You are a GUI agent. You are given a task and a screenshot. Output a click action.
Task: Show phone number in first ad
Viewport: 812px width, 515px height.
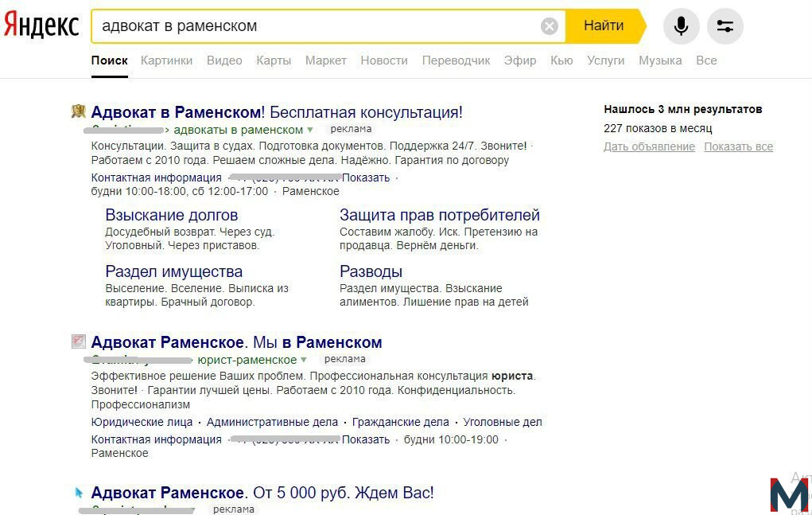366,178
